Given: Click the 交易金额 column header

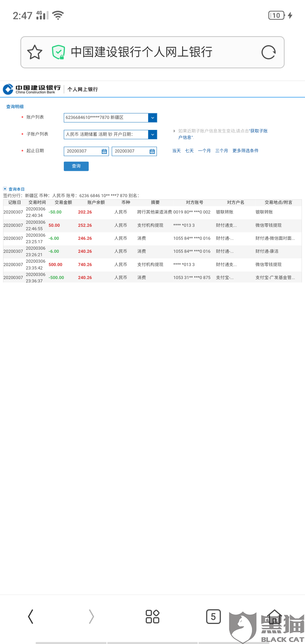Looking at the screenshot, I should coord(63,202).
